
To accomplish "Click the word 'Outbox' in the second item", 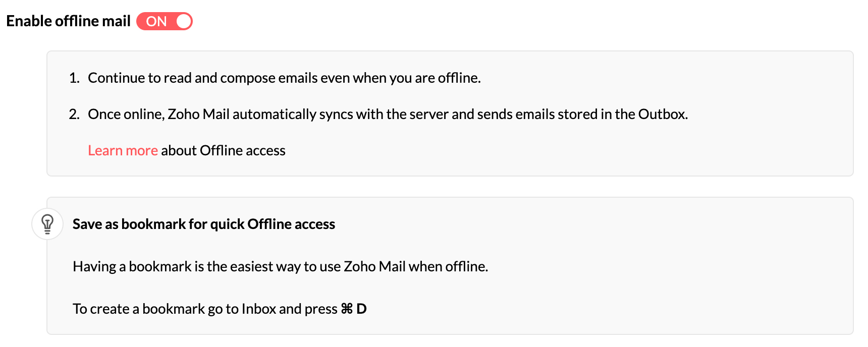I will click(662, 114).
